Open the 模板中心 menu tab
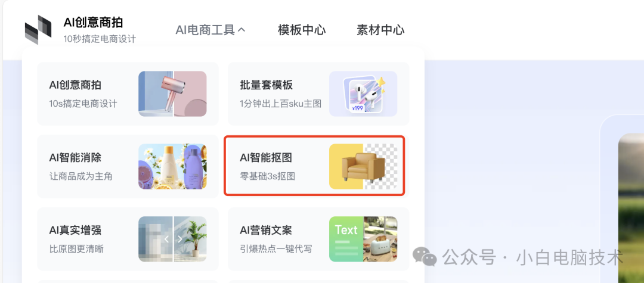This screenshot has width=644, height=283. [302, 30]
